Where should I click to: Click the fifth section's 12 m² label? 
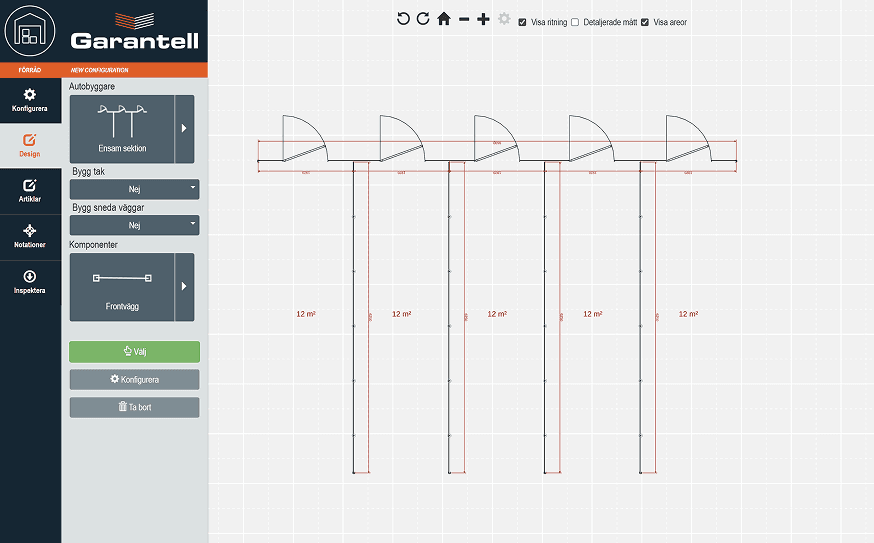[x=688, y=314]
